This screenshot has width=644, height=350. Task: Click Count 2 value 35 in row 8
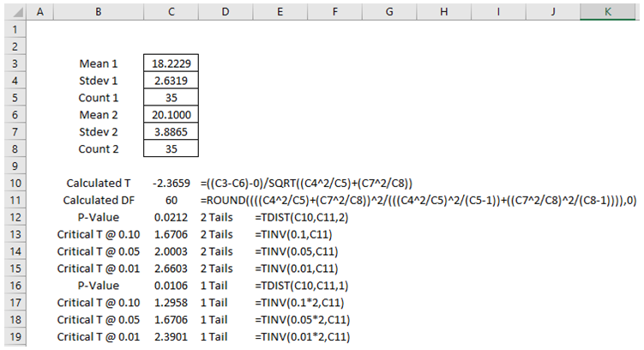coord(172,148)
